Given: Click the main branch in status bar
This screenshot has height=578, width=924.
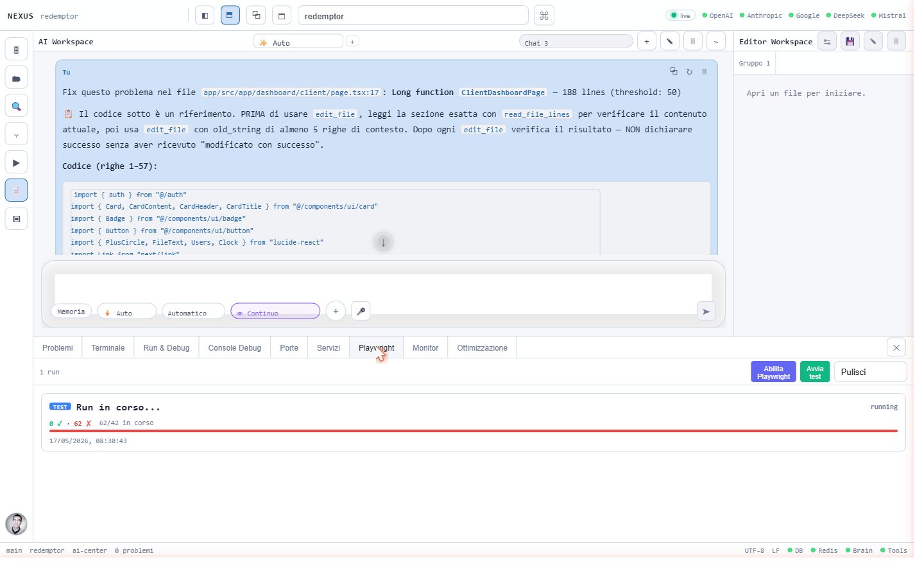Looking at the screenshot, I should click(14, 550).
